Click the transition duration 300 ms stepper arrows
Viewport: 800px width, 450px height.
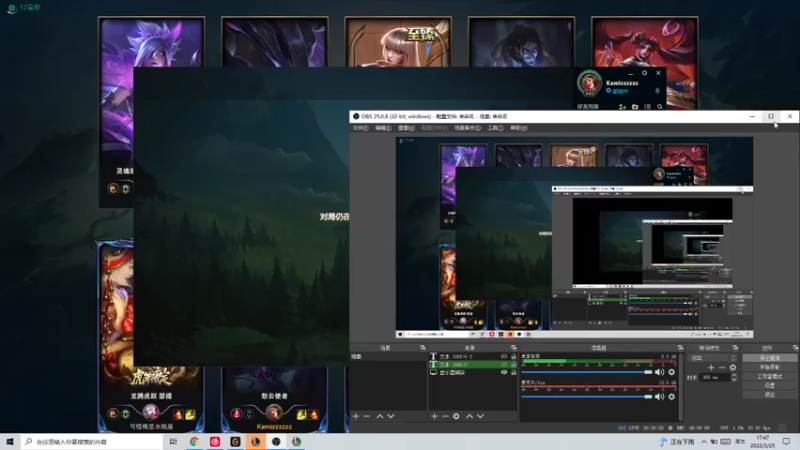click(x=734, y=378)
